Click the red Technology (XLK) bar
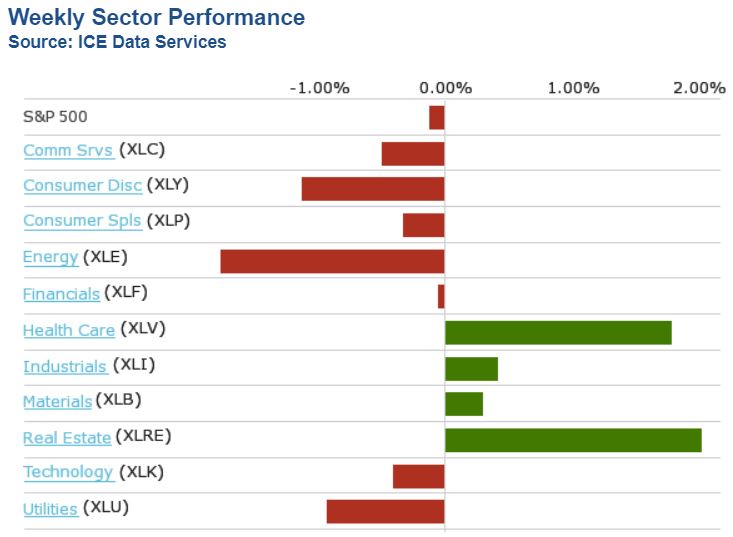733x537 pixels. coord(418,476)
